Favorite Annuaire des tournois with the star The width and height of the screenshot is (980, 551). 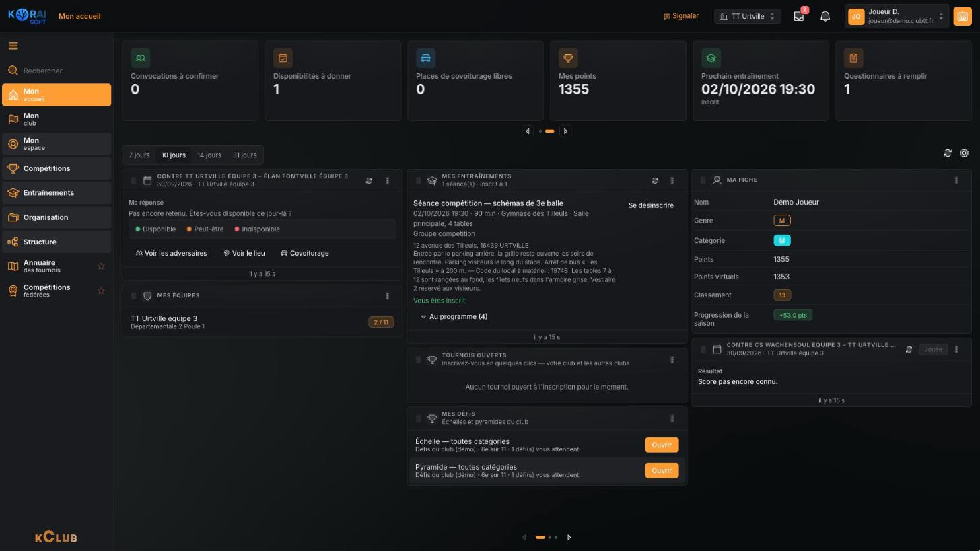(x=101, y=266)
